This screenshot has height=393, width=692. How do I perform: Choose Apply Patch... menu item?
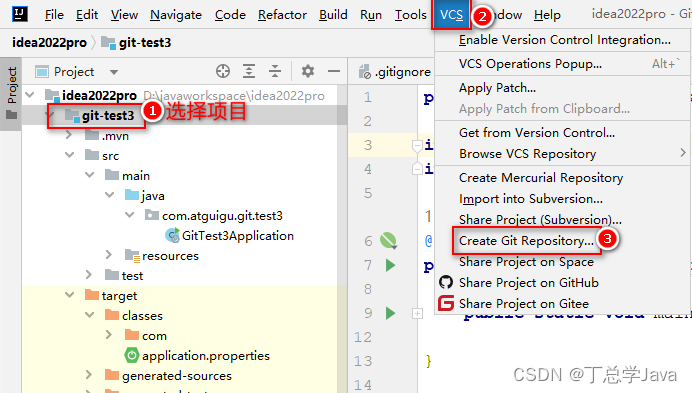click(x=563, y=87)
